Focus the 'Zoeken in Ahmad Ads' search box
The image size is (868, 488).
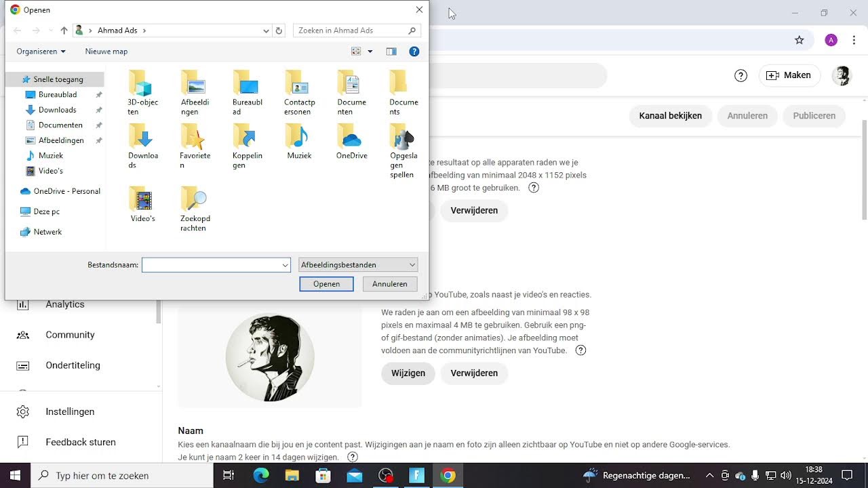(357, 30)
